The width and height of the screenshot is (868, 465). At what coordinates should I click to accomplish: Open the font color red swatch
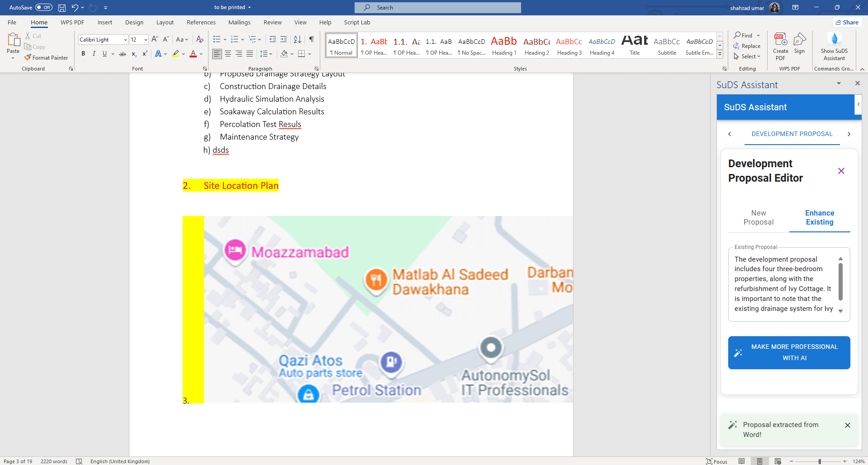[x=193, y=54]
